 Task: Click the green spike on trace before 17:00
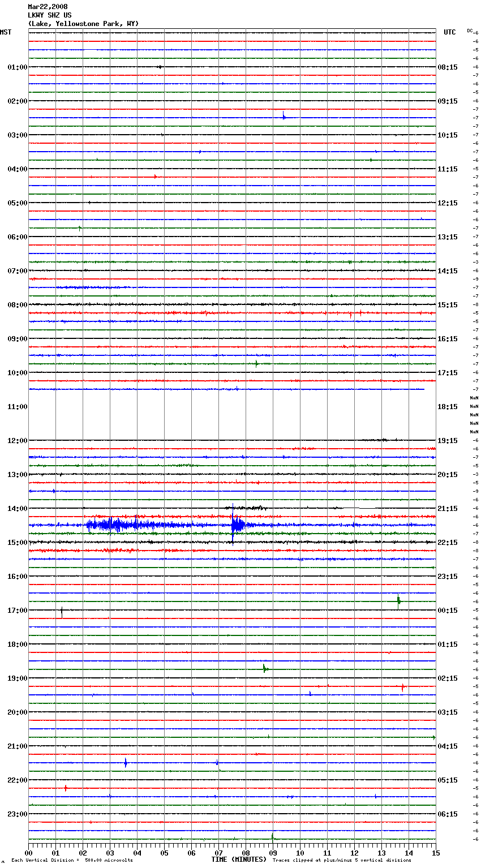tap(398, 601)
